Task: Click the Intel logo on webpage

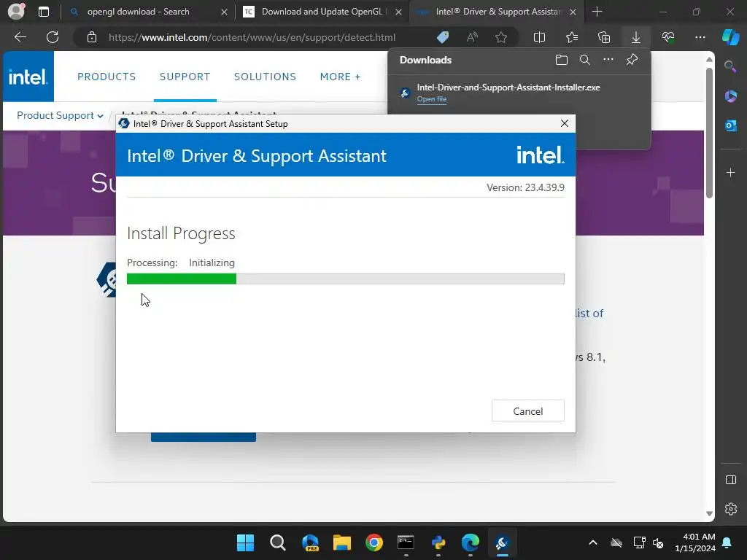Action: pyautogui.click(x=28, y=77)
